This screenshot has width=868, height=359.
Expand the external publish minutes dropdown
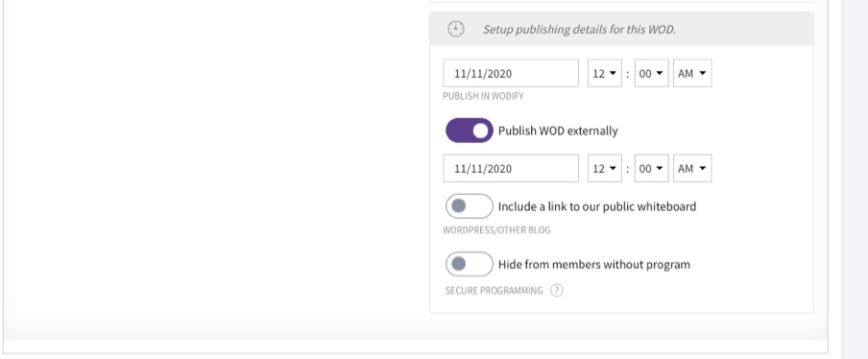tap(652, 168)
